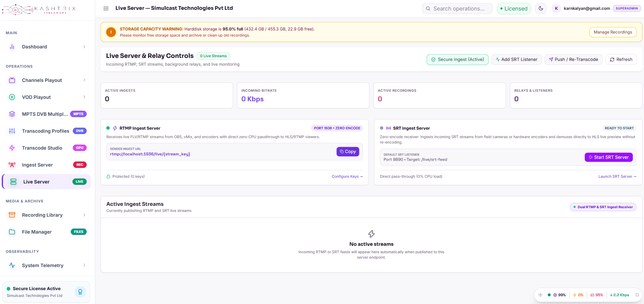Click the RTMP Ingest Server lightning icon
The width and height of the screenshot is (644, 304).
tap(115, 128)
